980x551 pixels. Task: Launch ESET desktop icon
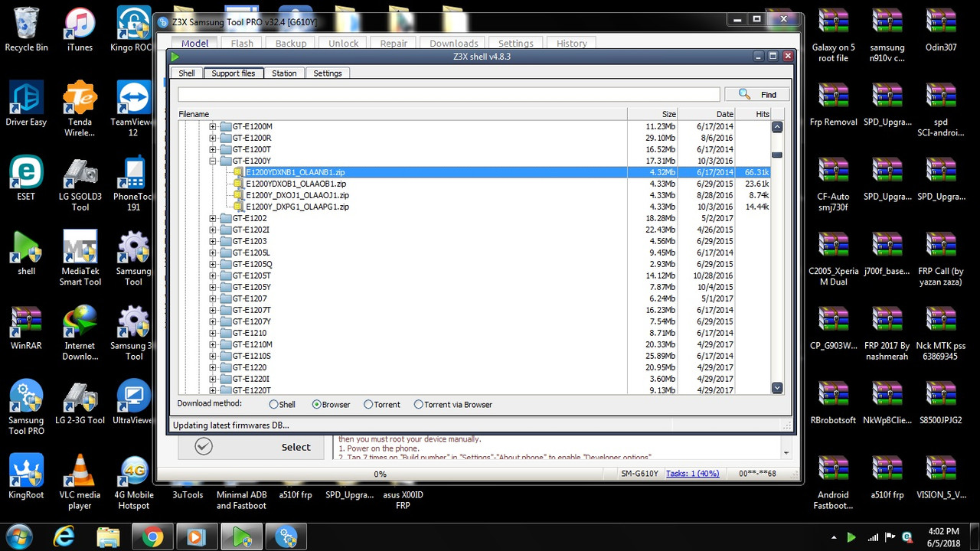tap(26, 179)
